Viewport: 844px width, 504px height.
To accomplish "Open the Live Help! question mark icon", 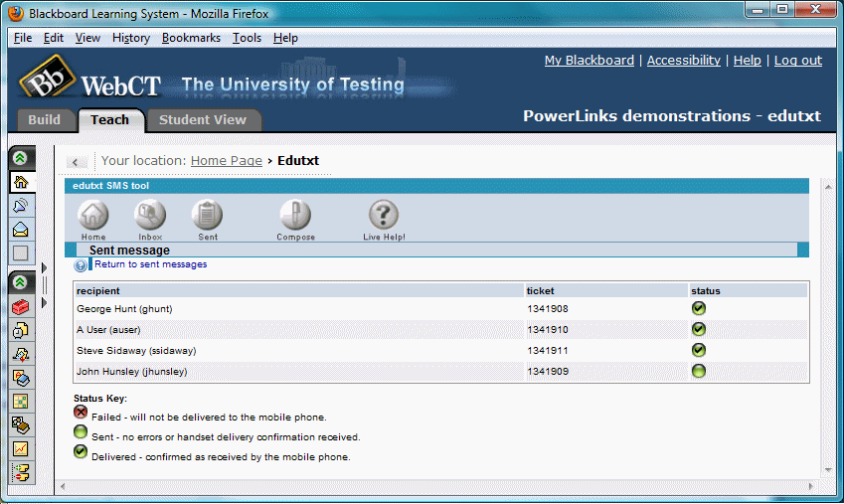I will tap(384, 215).
